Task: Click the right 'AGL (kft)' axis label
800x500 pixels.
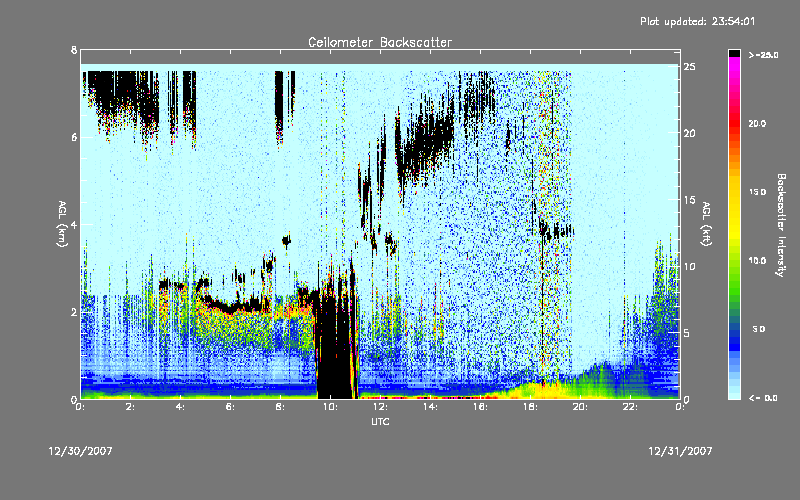Action: [x=706, y=224]
